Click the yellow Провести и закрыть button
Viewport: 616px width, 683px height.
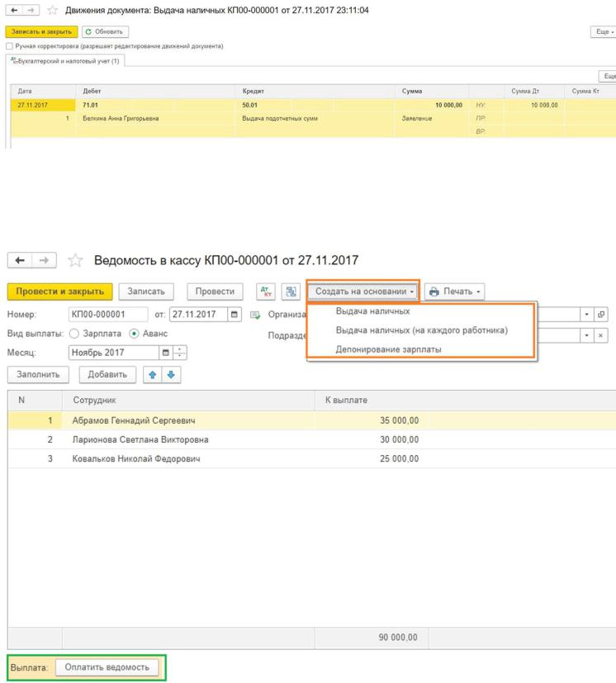coord(60,292)
